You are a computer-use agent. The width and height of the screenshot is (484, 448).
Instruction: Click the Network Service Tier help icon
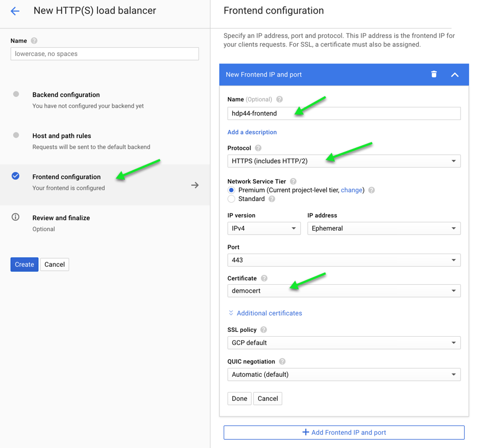click(x=293, y=181)
